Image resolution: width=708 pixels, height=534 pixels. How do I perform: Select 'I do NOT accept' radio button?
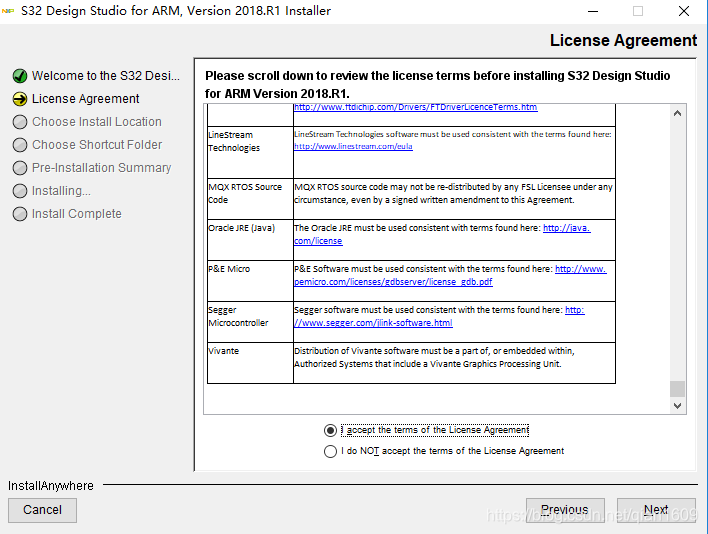(x=331, y=451)
